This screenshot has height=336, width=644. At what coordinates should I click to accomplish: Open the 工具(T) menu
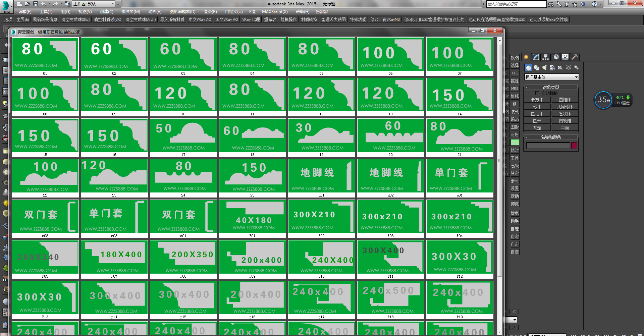[x=46, y=12]
